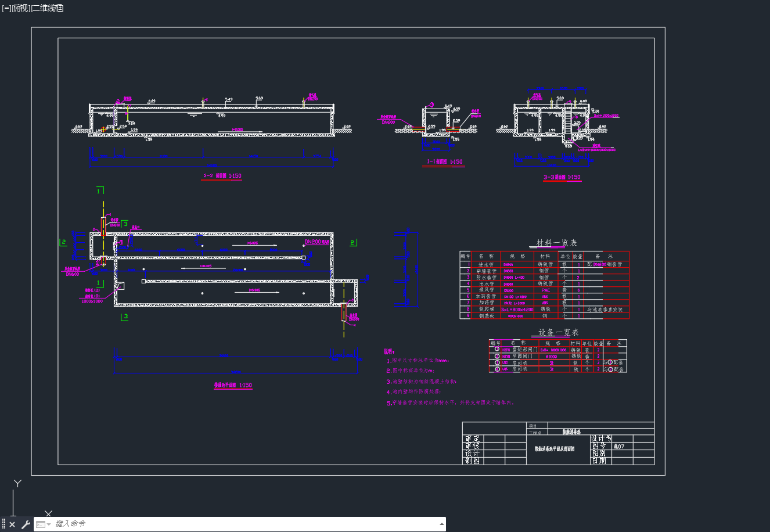Click the 项目 label in the title block
770x532 pixels.
point(534,425)
